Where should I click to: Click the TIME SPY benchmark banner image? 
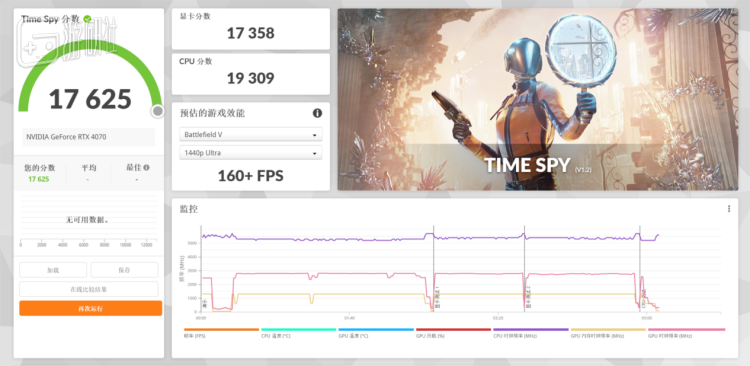pos(538,100)
